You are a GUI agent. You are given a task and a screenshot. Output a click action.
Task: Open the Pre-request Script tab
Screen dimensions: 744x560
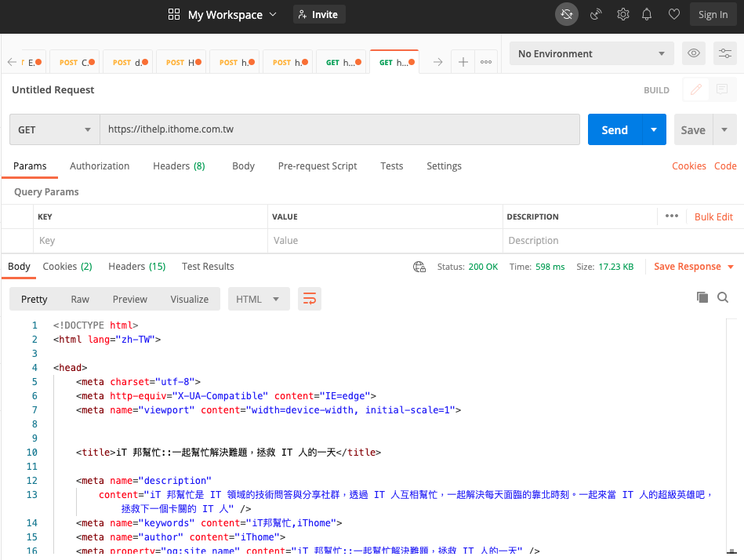tap(318, 166)
